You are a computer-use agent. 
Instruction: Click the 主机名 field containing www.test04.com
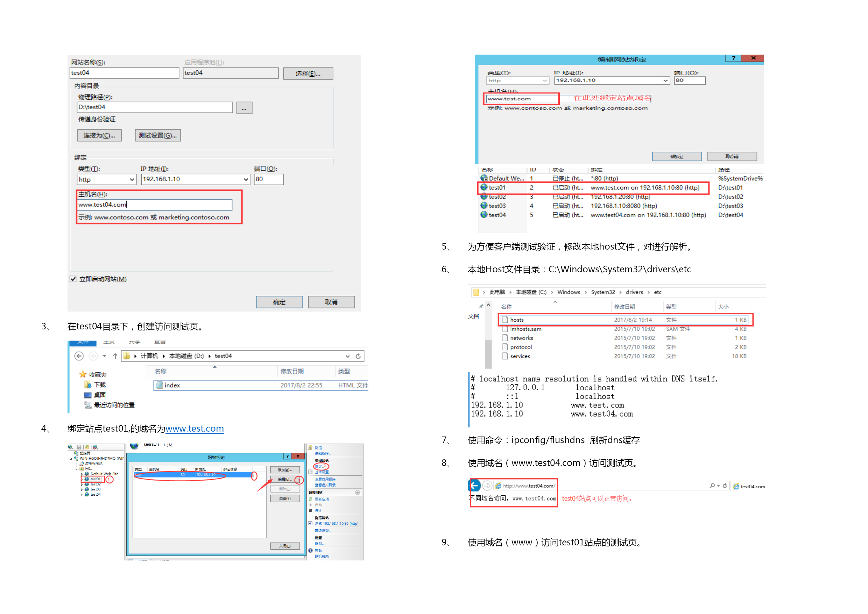click(x=154, y=205)
